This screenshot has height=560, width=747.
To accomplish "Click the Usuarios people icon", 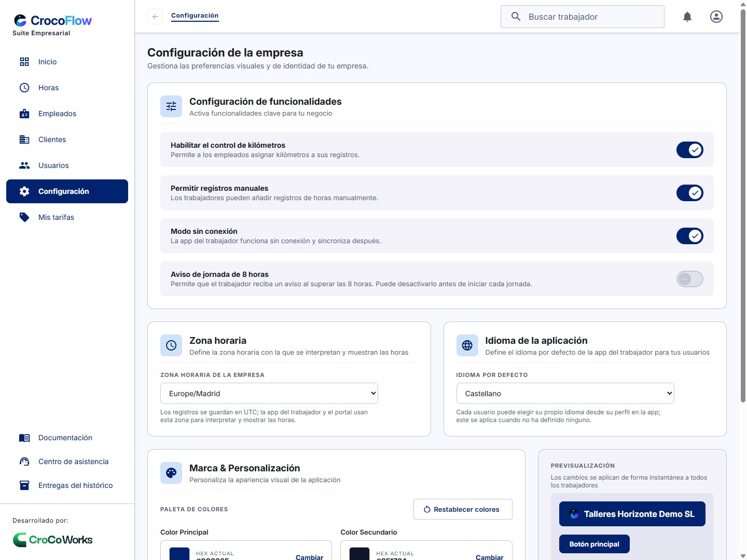I will point(24,165).
